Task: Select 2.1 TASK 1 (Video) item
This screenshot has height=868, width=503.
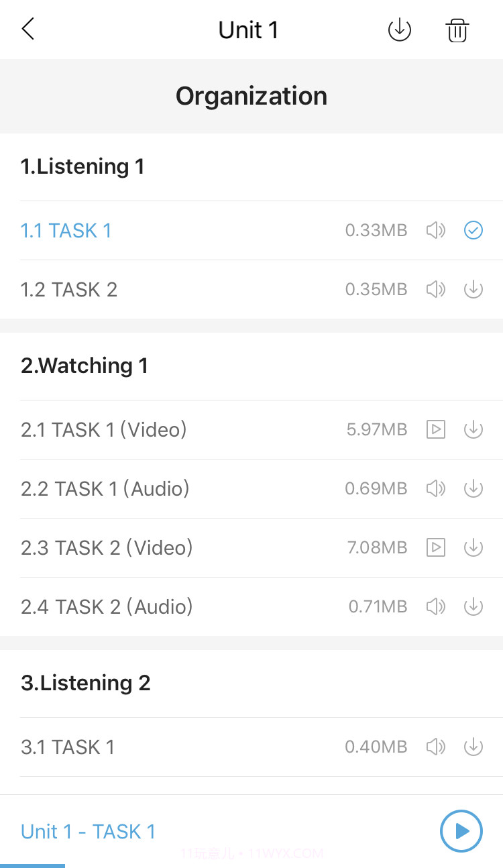Action: [x=104, y=429]
